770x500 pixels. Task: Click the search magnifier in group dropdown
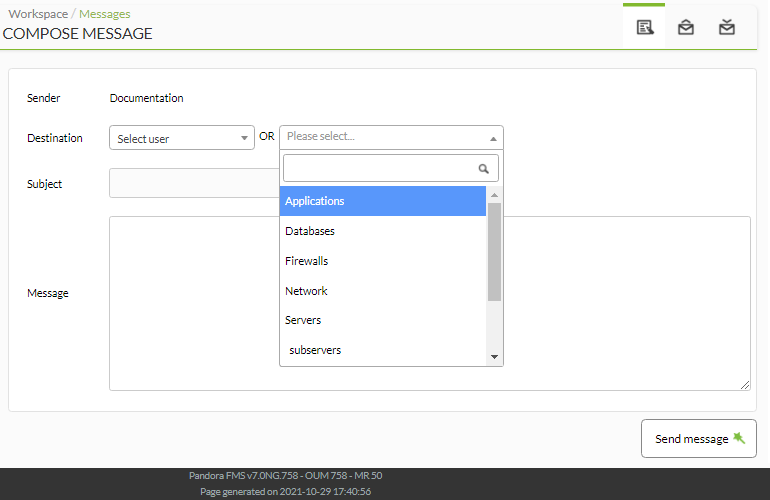coord(484,168)
